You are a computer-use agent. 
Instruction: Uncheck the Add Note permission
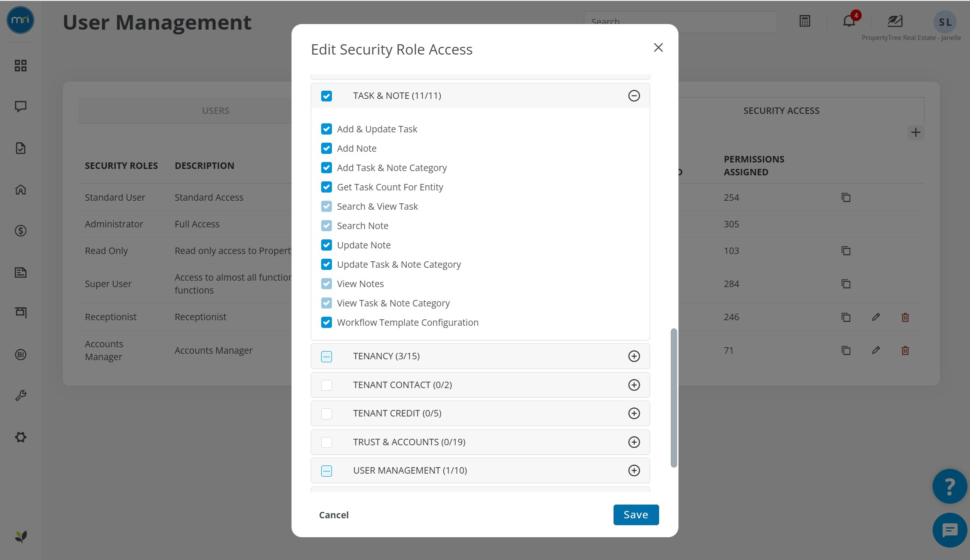(326, 148)
